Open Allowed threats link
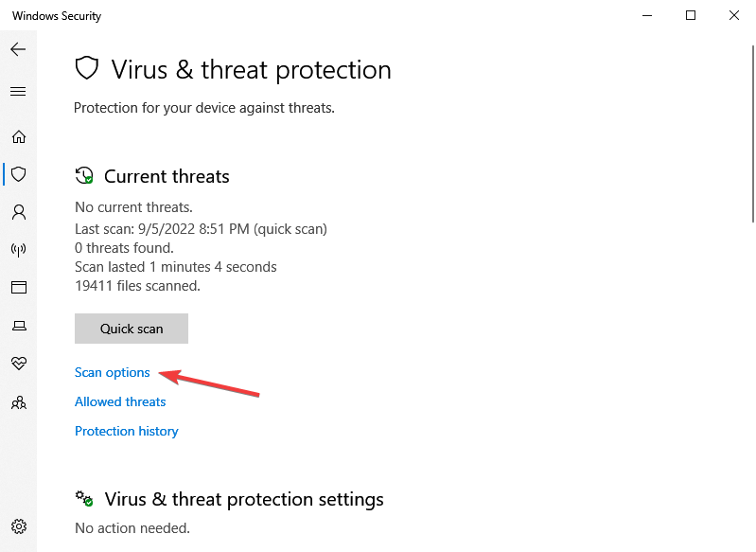The image size is (756, 552). click(x=120, y=401)
